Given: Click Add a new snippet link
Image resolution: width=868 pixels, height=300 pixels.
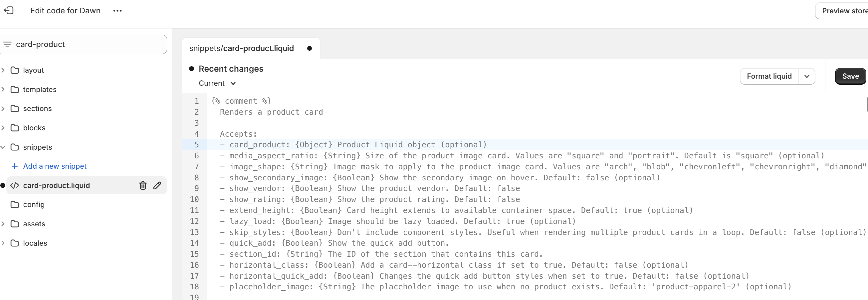Looking at the screenshot, I should click(x=55, y=166).
